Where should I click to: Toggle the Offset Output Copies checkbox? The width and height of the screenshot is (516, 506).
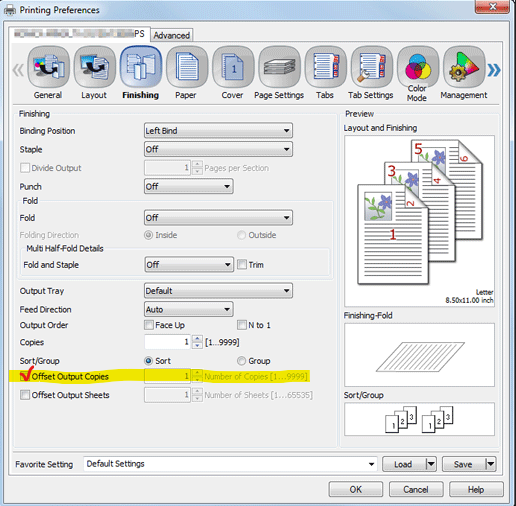point(25,376)
